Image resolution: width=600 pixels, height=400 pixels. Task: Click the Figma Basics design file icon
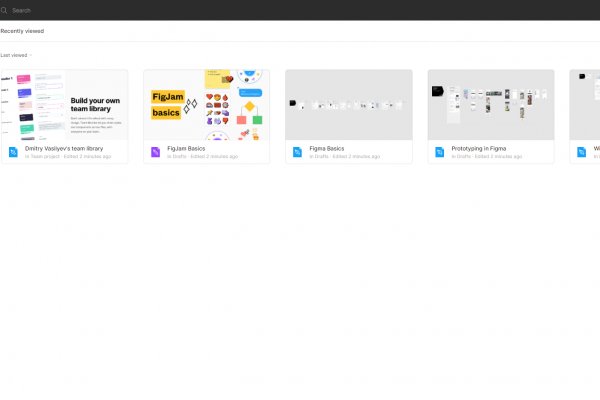click(x=298, y=152)
